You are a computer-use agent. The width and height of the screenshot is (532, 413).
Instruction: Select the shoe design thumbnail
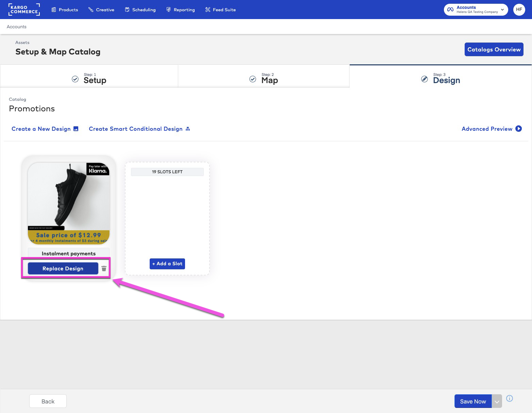pos(69,203)
